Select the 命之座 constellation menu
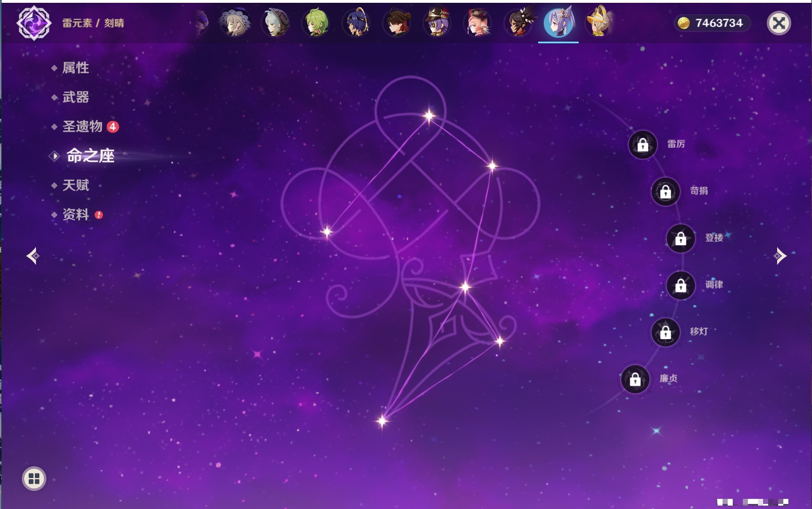The image size is (812, 509). pyautogui.click(x=91, y=156)
